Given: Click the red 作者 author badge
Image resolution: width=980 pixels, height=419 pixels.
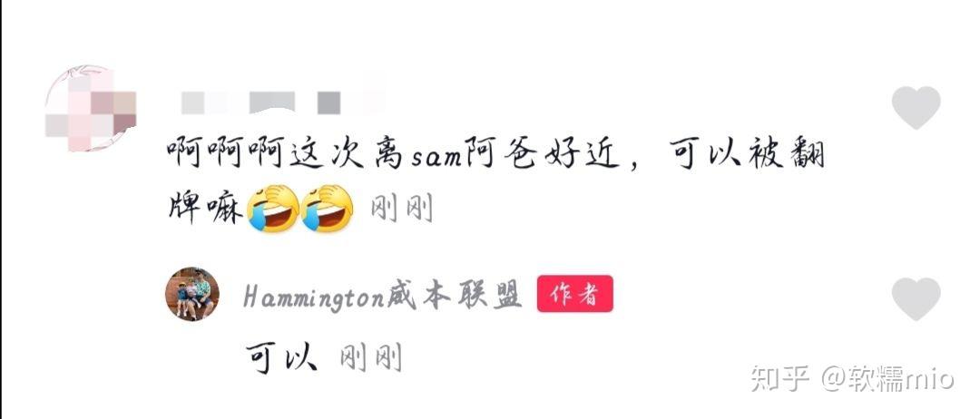Looking at the screenshot, I should click(575, 294).
